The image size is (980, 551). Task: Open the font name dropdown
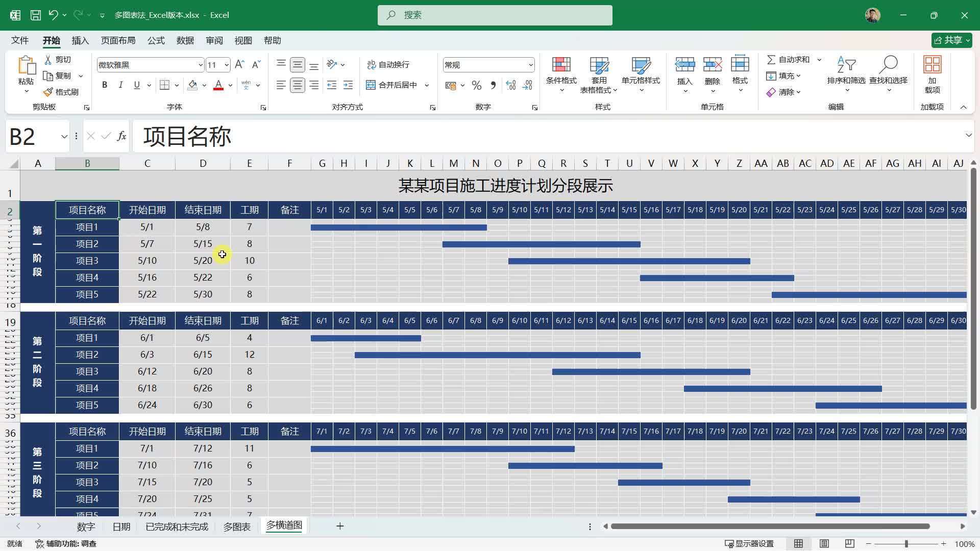(200, 65)
